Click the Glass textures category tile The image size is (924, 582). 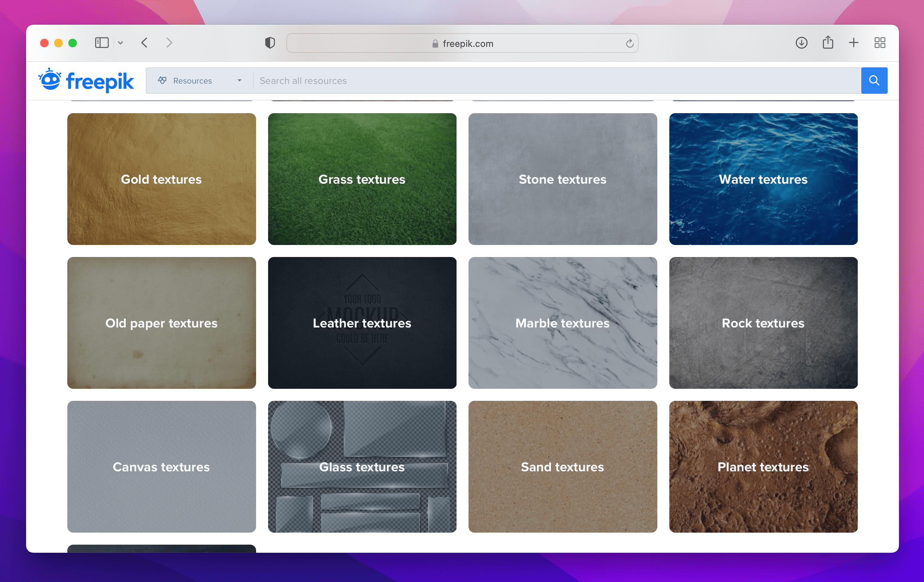(362, 466)
